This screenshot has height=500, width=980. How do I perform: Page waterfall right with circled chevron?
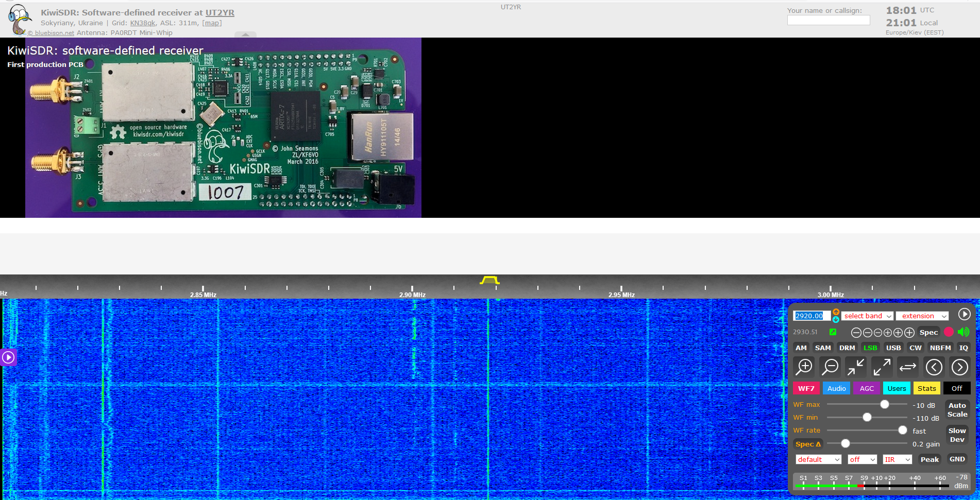coord(959,367)
